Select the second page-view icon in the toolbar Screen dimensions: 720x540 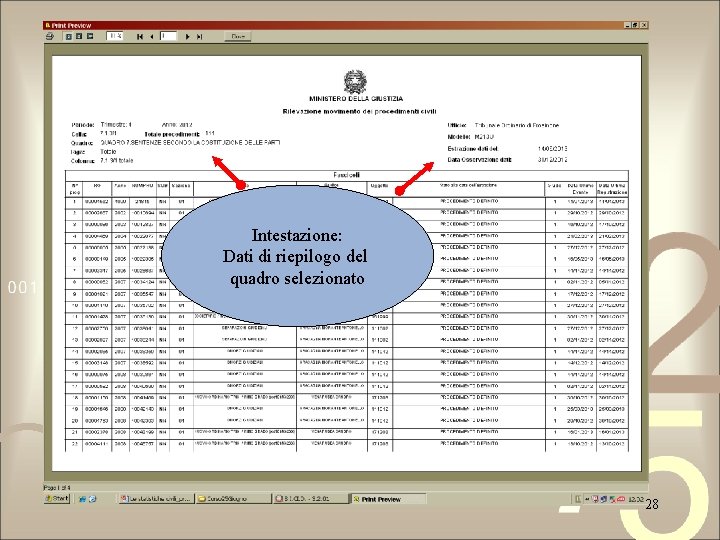pyautogui.click(x=79, y=36)
